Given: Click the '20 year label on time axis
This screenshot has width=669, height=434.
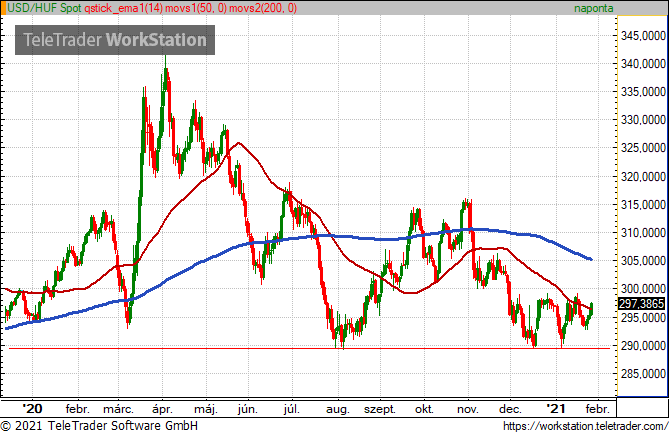Looking at the screenshot, I should coord(32,409).
